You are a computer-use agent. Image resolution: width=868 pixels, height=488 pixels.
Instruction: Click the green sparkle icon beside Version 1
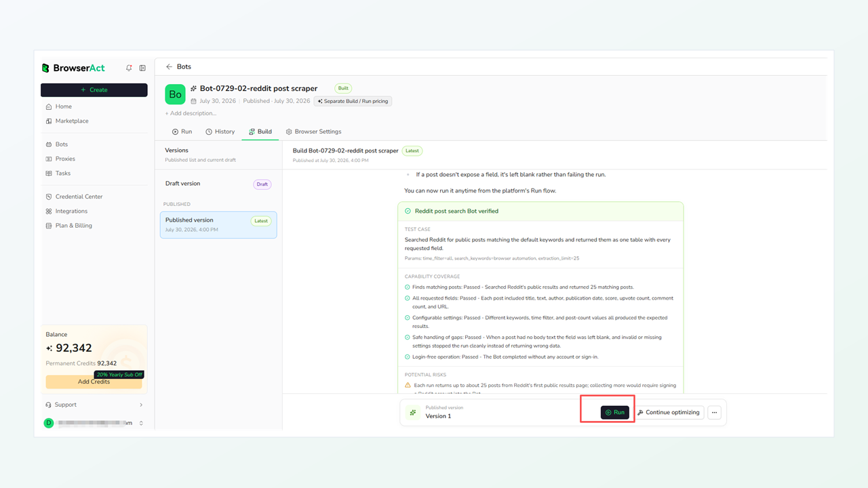(x=412, y=412)
